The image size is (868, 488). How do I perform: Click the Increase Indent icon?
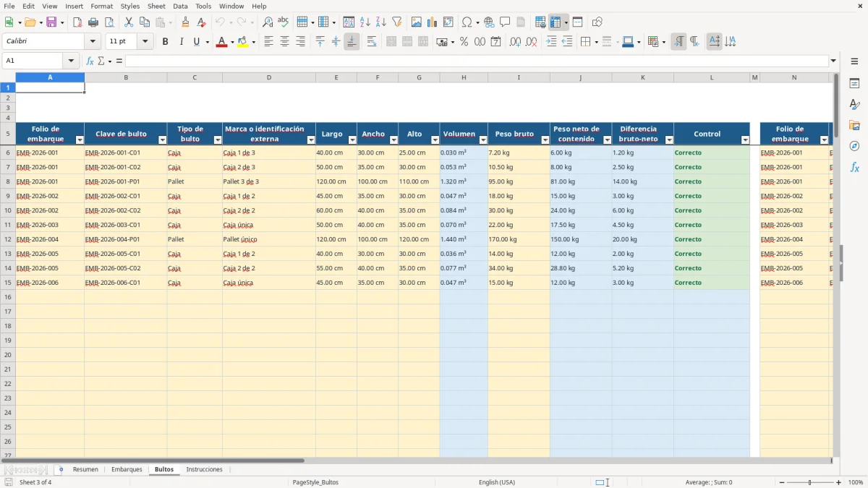coord(552,42)
